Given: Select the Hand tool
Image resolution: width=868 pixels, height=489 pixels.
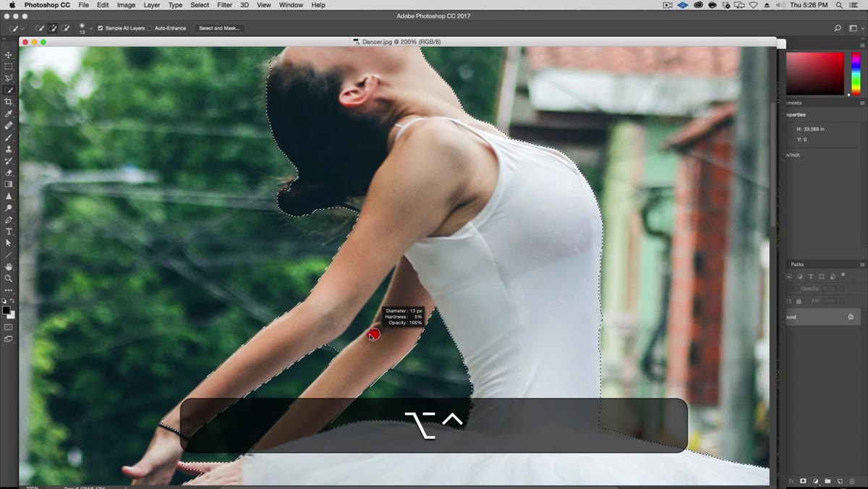Looking at the screenshot, I should point(9,266).
